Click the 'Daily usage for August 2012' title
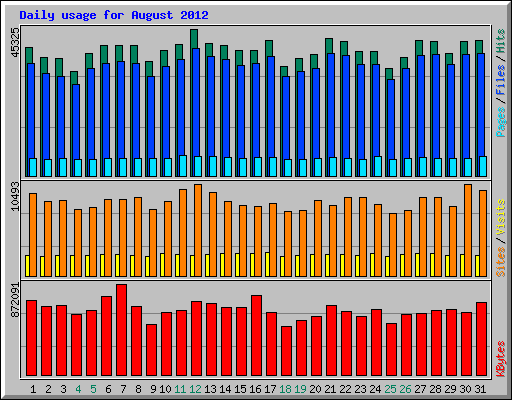Image resolution: width=512 pixels, height=400 pixels. [x=114, y=15]
